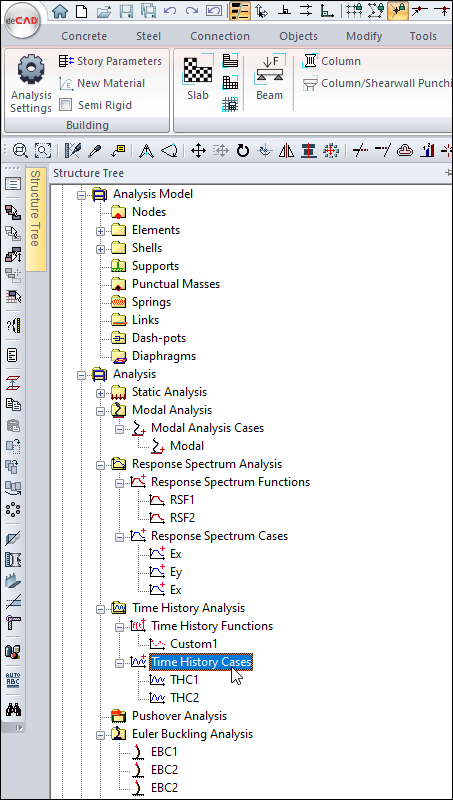The image size is (453, 800).
Task: Select the Beam tool
Action: point(269,77)
